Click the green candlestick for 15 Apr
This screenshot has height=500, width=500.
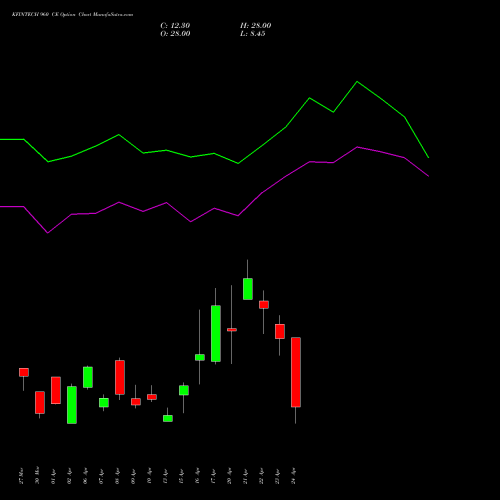184,390
